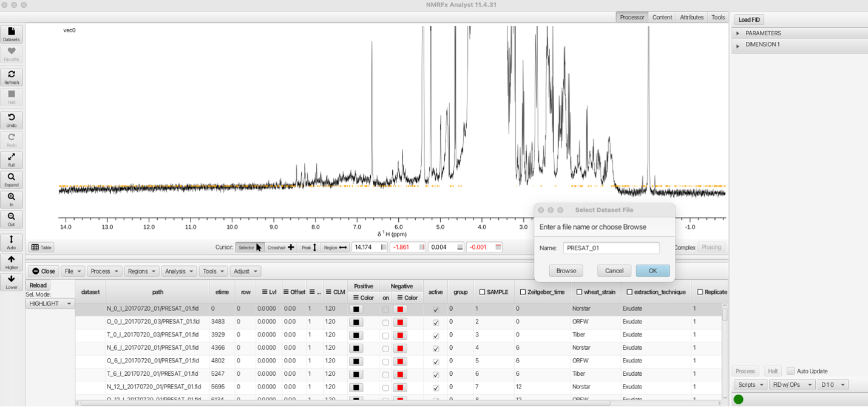
Task: Open the Sel. Mode HIGHLIGHT dropdown
Action: point(51,304)
